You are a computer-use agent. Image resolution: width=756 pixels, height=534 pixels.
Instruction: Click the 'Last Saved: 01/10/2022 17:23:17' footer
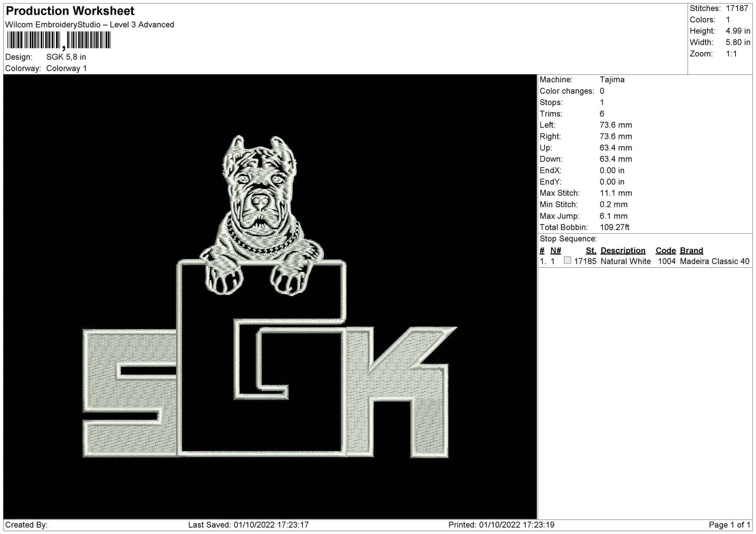click(x=248, y=525)
